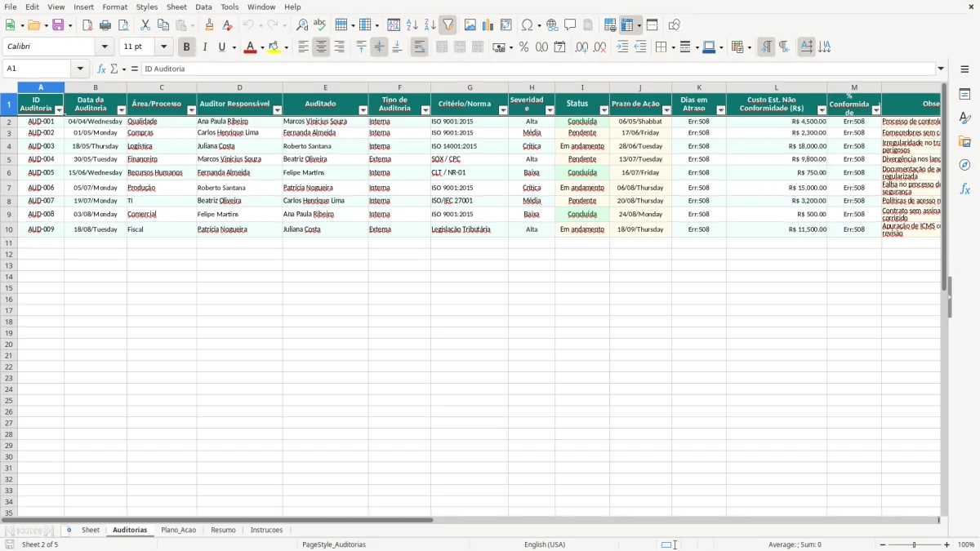This screenshot has width=980, height=551.
Task: Toggle Wrap Text
Action: coord(420,47)
